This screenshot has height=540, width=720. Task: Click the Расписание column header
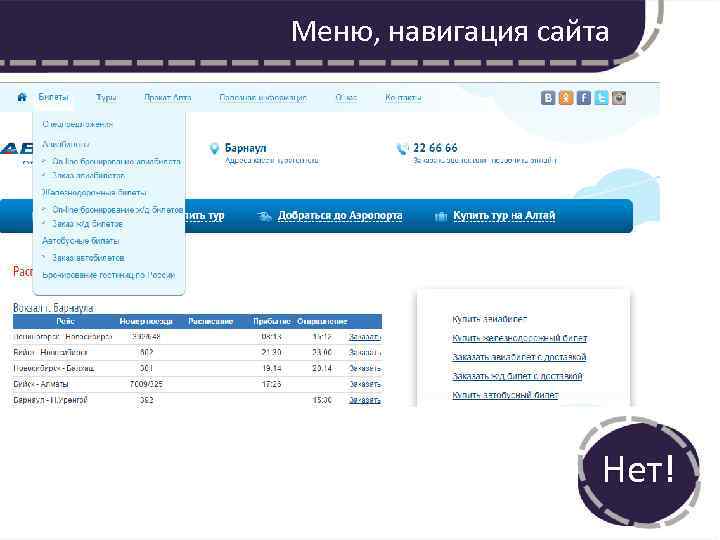[x=211, y=321]
